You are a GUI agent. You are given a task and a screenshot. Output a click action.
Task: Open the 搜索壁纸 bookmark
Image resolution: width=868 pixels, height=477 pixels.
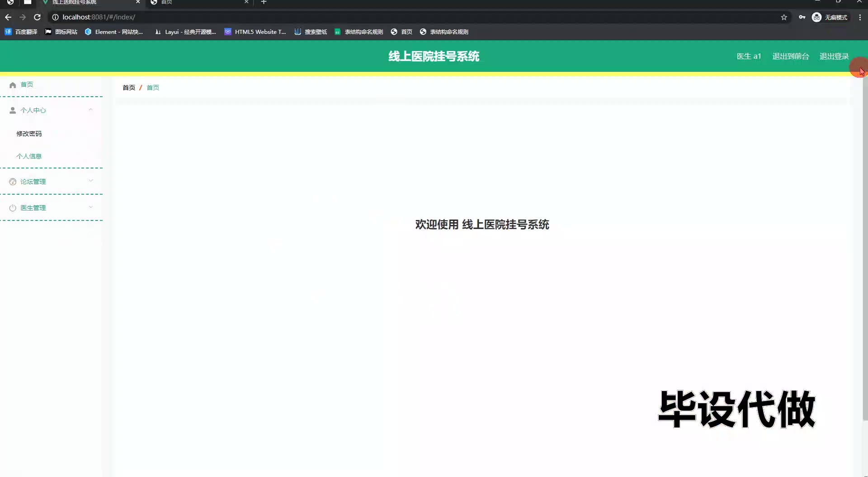coord(311,32)
